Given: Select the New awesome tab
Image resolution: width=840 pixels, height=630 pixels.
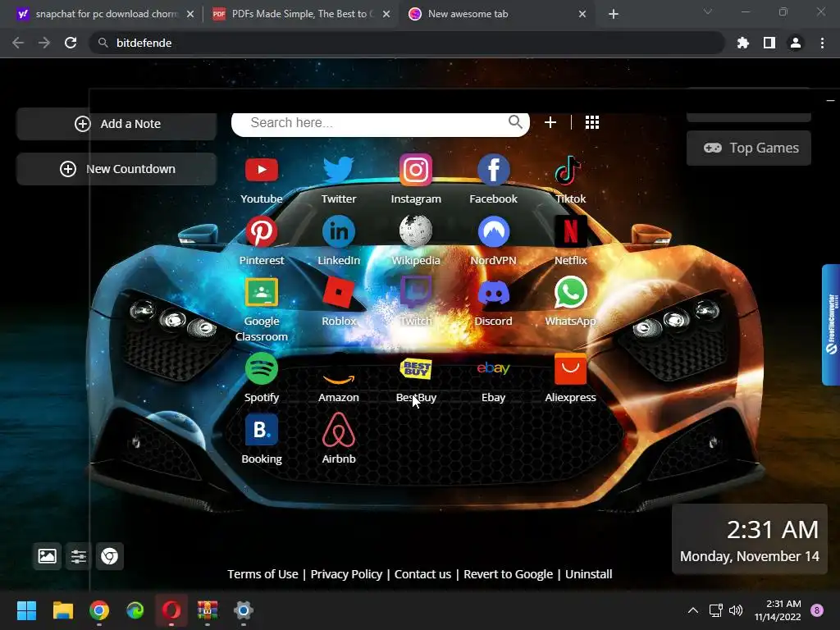Looking at the screenshot, I should 496,14.
